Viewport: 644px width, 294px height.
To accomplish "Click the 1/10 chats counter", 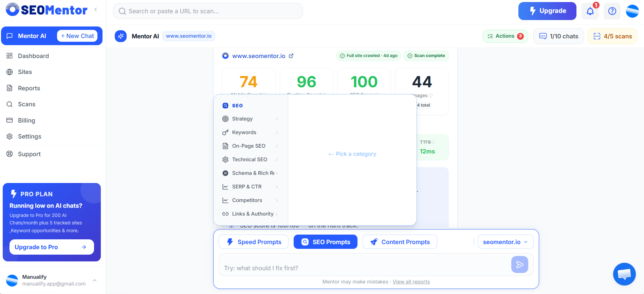I will [x=558, y=36].
